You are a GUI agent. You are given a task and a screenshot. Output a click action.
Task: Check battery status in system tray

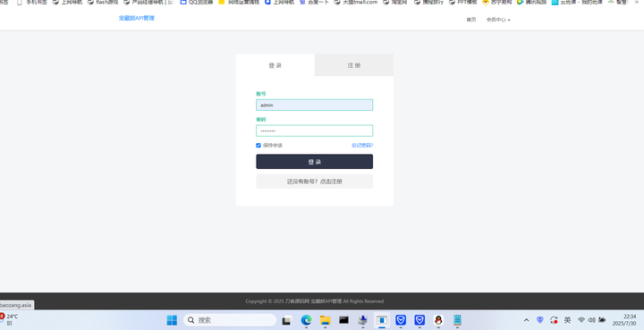click(x=602, y=320)
